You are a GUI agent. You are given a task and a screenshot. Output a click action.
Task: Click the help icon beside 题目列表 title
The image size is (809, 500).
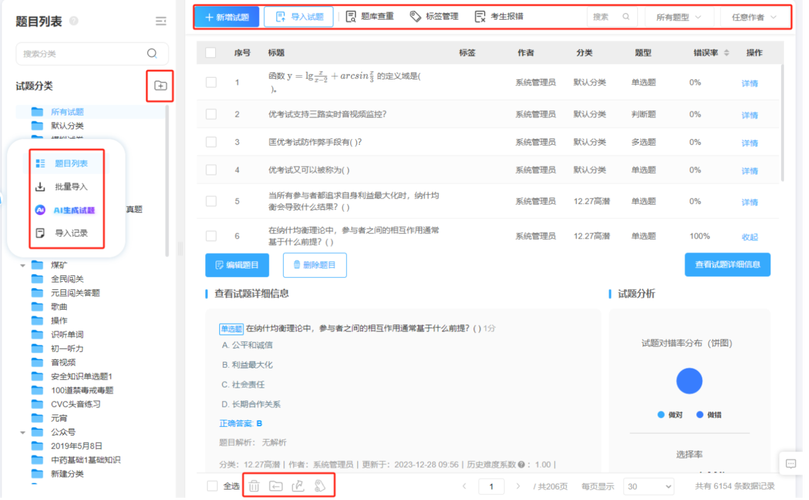point(74,21)
